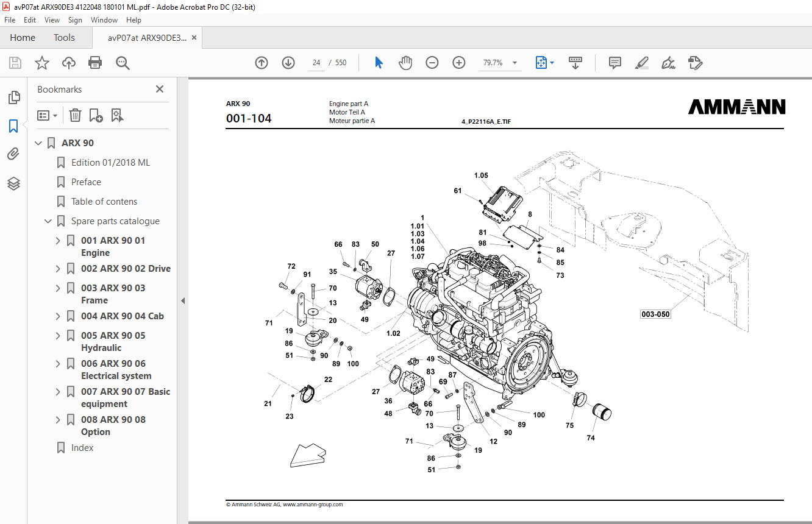The height and width of the screenshot is (524, 812).
Task: Go to previous page arrow icon
Action: 262,63
